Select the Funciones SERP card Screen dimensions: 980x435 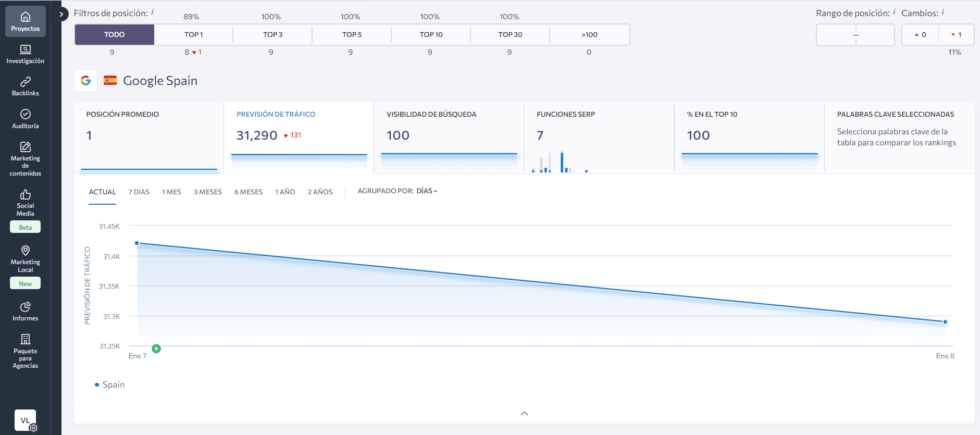(599, 138)
